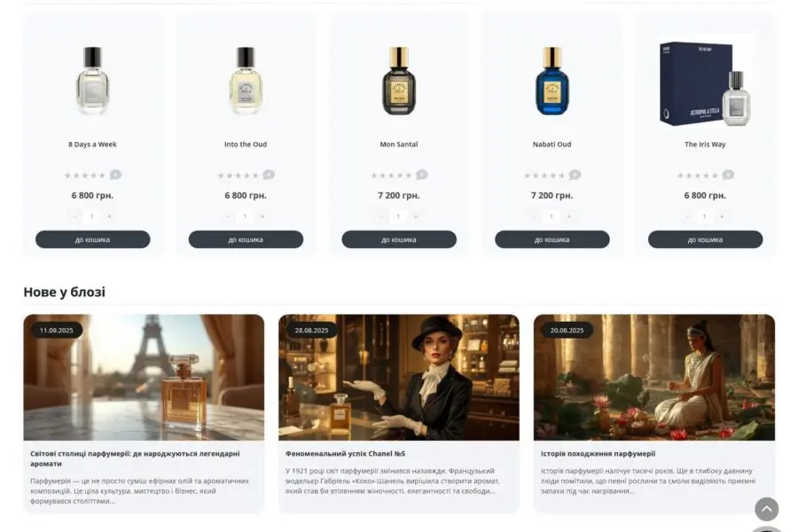Click the quantity field for Nabati Oud
798x532 pixels.
pyautogui.click(x=552, y=216)
